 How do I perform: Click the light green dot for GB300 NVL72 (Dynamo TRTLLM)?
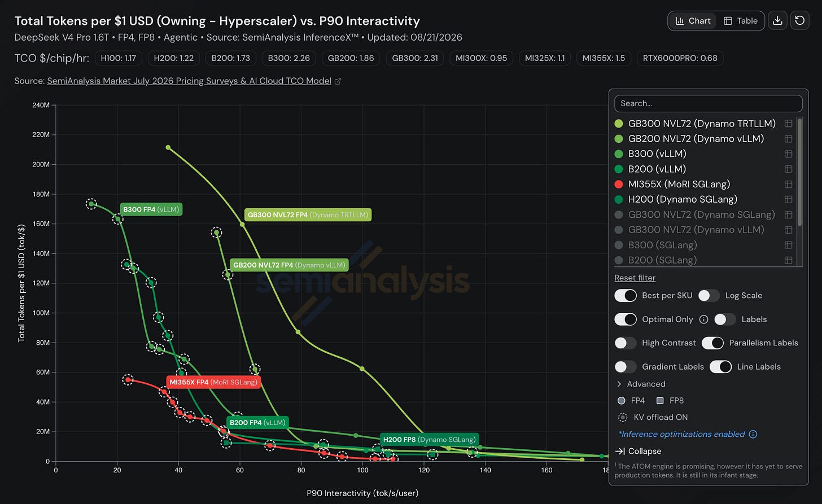pos(619,124)
